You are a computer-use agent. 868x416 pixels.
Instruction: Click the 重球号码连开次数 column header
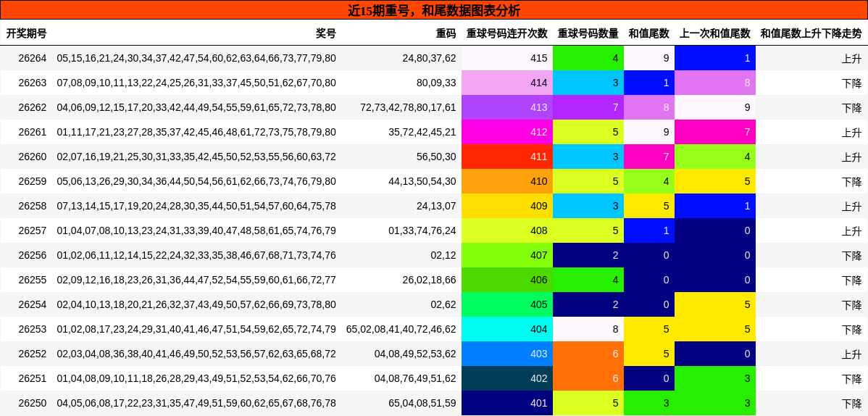click(x=507, y=34)
